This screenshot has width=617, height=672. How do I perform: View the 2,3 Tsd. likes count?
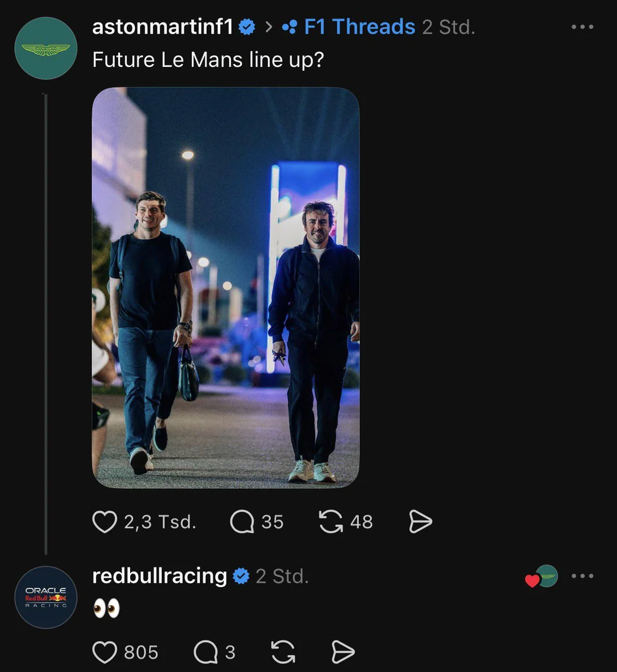point(160,522)
